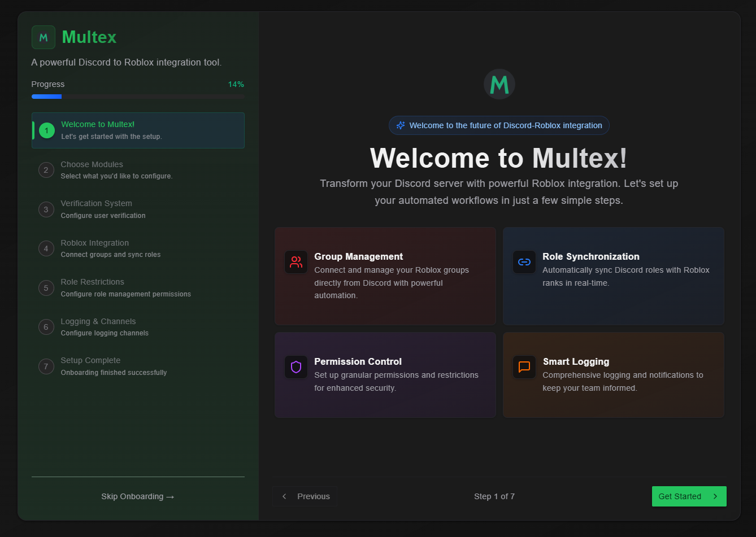Click the 14% progress value
Screen dimensions: 756x537
point(236,84)
